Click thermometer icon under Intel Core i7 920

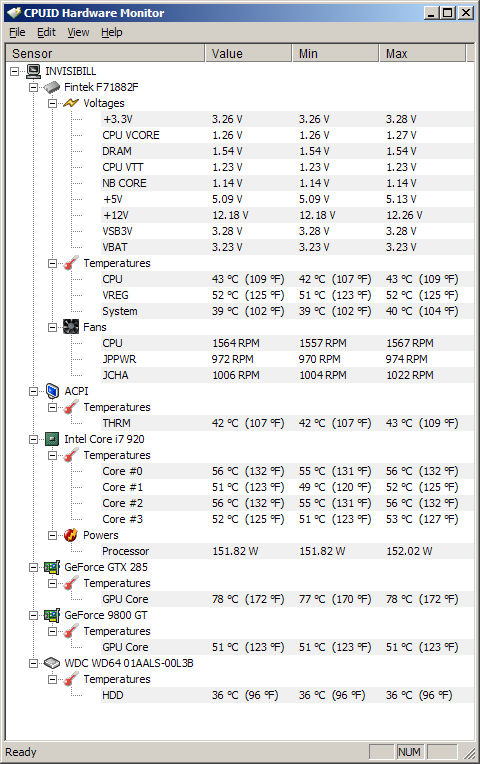71,455
